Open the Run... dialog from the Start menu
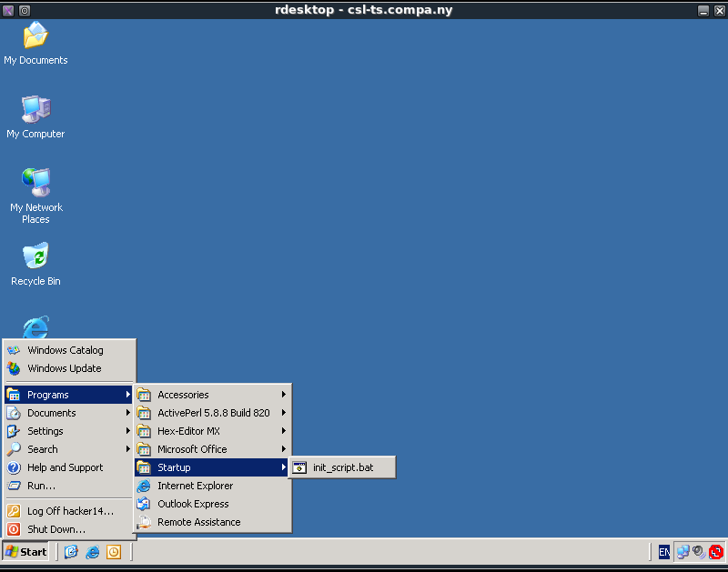 coord(41,486)
